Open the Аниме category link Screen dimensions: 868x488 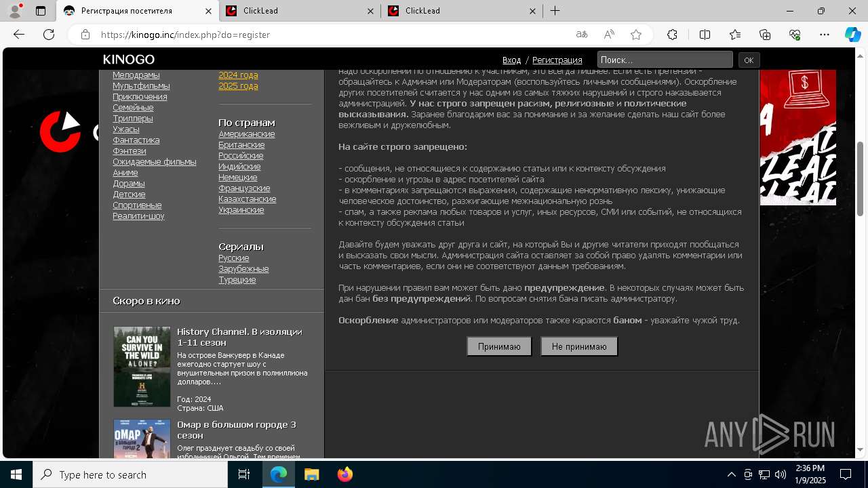tap(125, 173)
